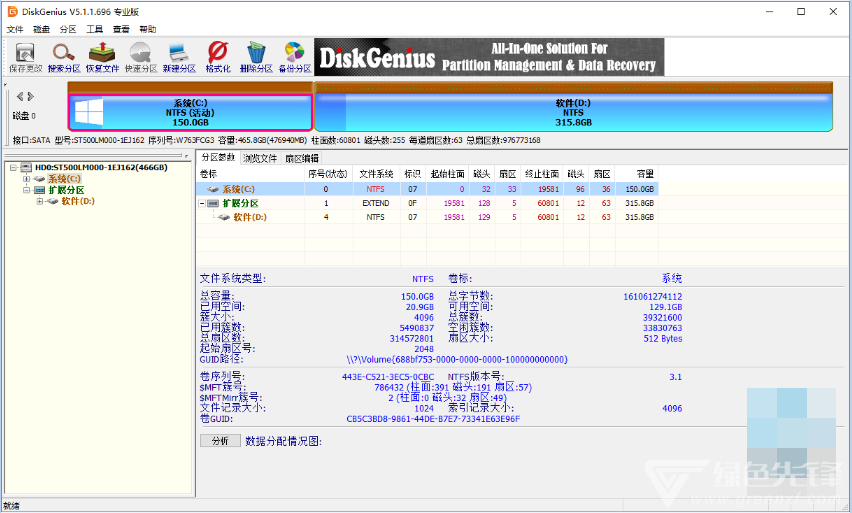The width and height of the screenshot is (852, 513).
Task: Click the 150.0GB capacity cell in the table
Action: click(x=639, y=189)
